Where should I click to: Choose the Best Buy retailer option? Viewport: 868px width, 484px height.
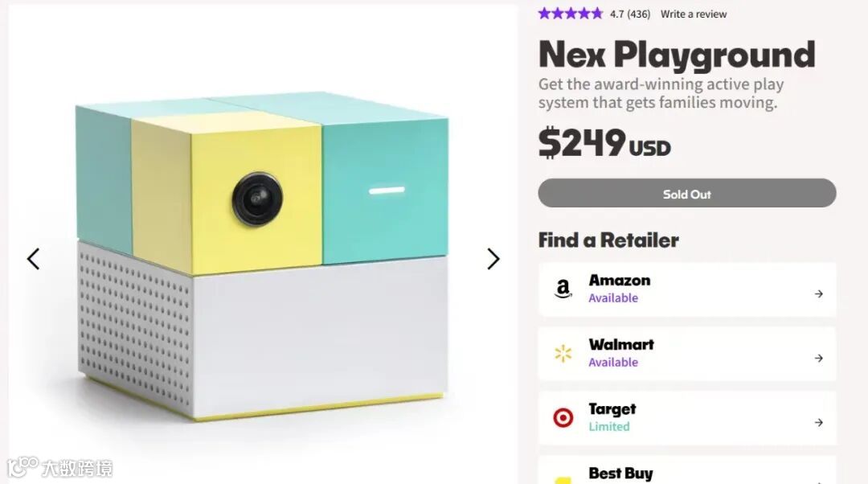pos(620,474)
